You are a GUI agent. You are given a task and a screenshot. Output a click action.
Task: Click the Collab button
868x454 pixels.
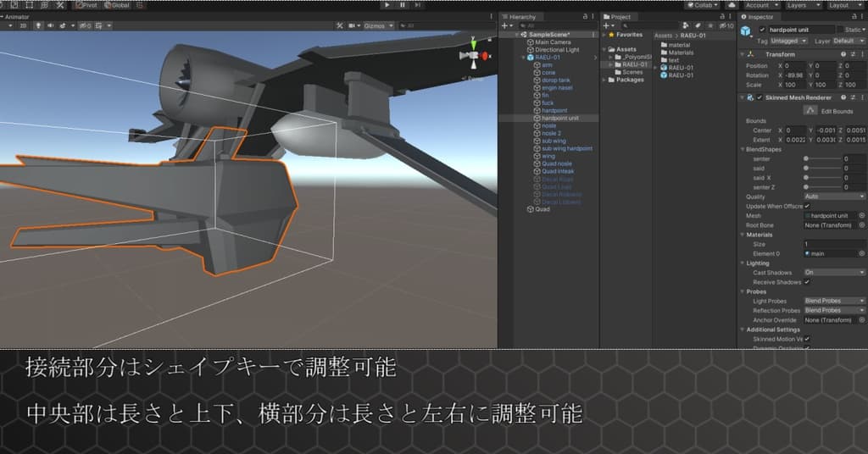click(703, 4)
